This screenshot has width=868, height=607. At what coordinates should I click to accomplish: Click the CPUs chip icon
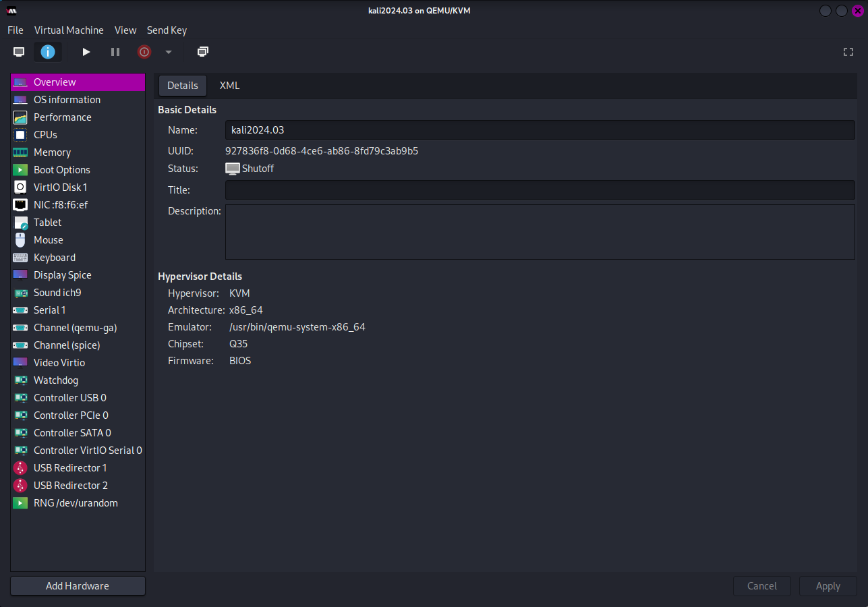coord(20,135)
